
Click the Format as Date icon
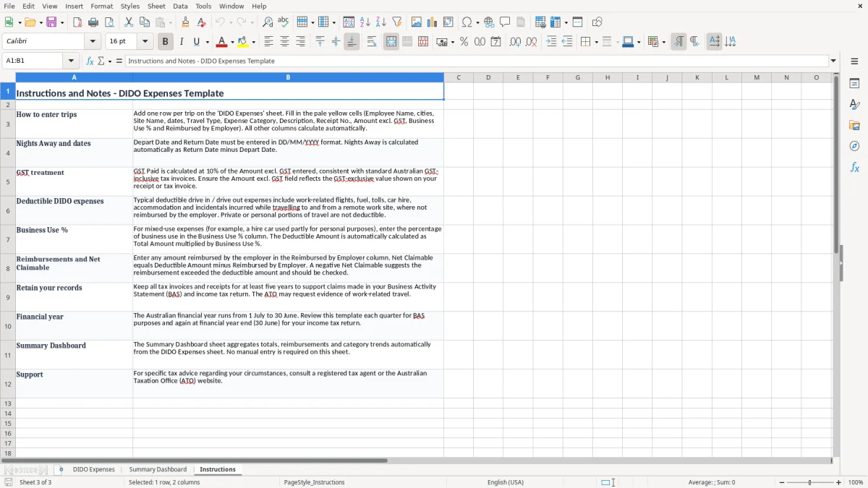click(x=495, y=42)
